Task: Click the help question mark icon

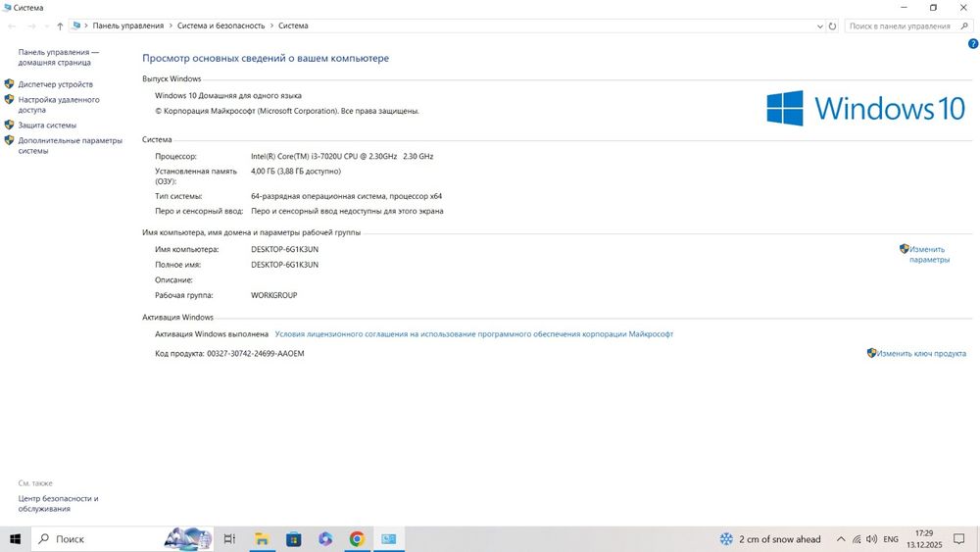Action: coord(972,44)
